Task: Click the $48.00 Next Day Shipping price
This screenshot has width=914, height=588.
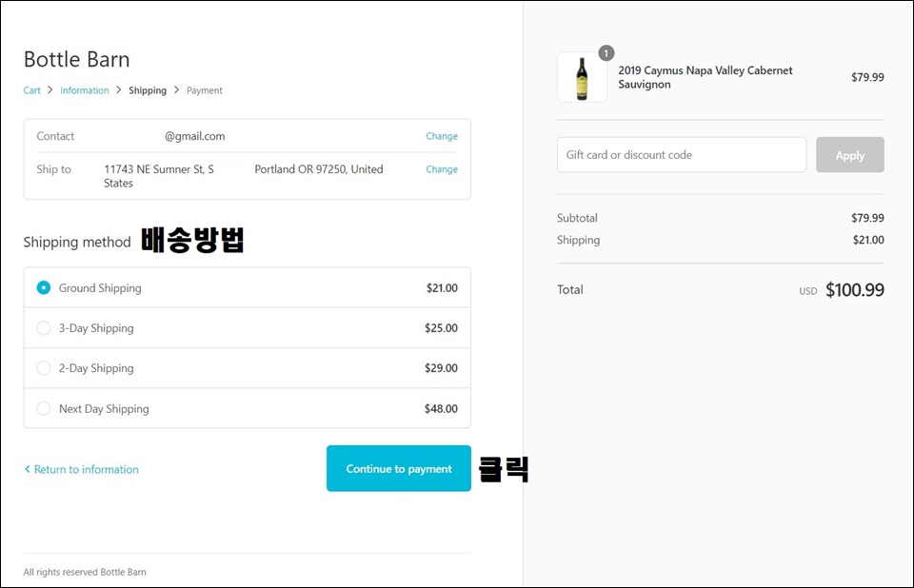Action: coord(441,408)
